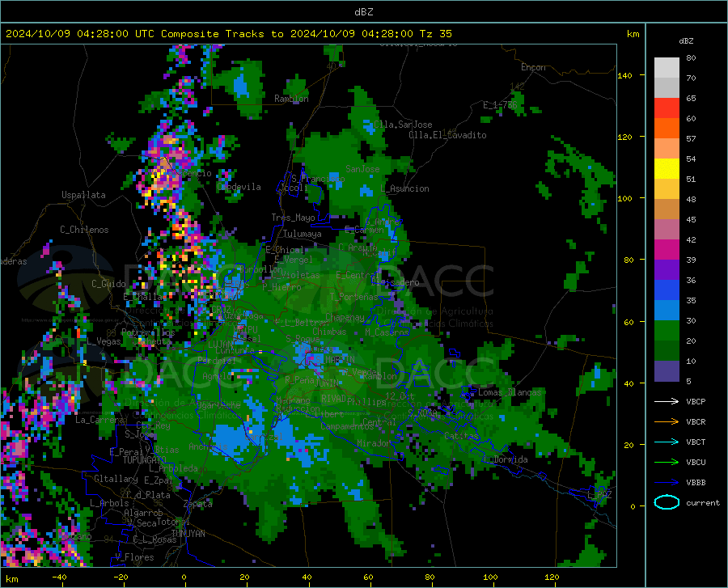Click the 'E_Chical' map label
The width and height of the screenshot is (728, 588).
point(285,250)
